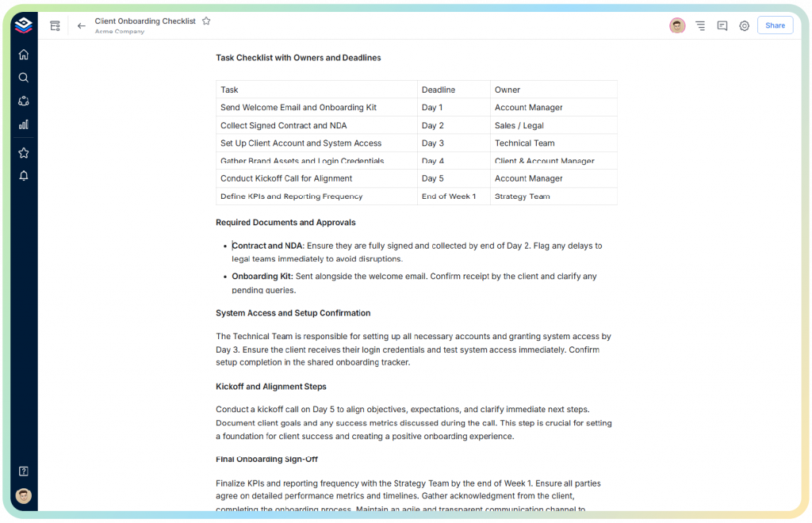Click Set Up Client Account and System Access cell
This screenshot has height=523, width=812.
point(316,143)
